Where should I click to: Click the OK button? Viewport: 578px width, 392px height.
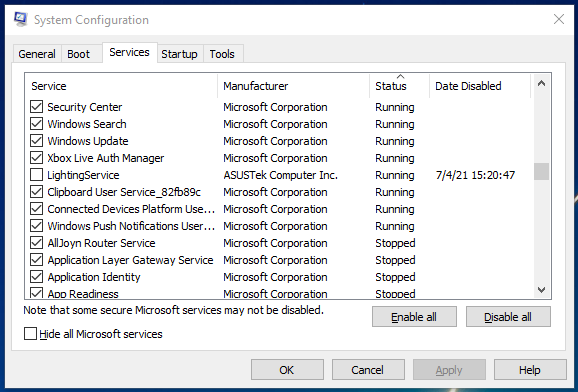[x=287, y=370]
